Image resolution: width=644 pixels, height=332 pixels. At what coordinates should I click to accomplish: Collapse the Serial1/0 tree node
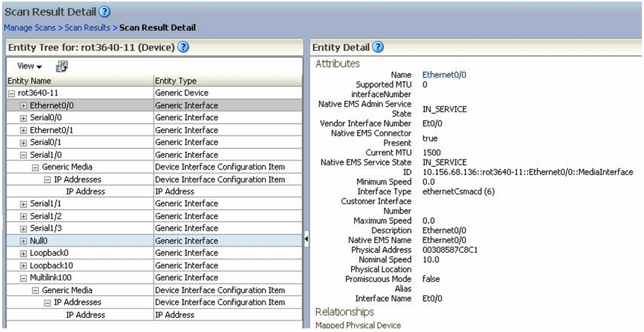[23, 155]
